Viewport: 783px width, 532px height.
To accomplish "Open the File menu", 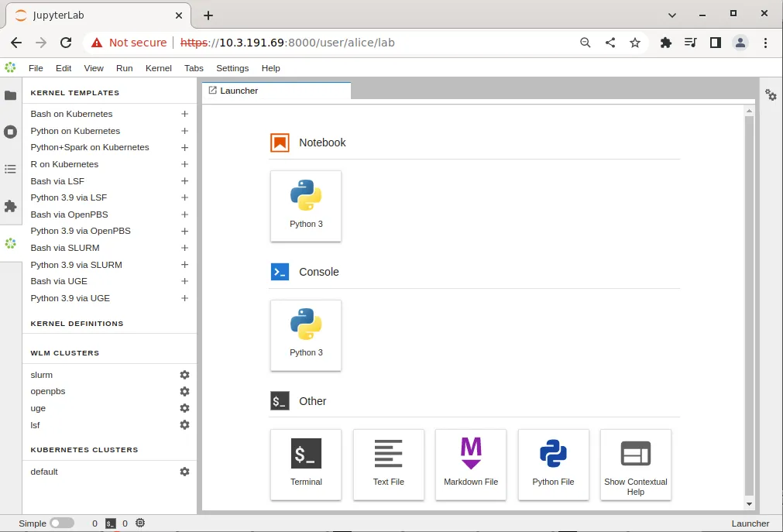I will pyautogui.click(x=36, y=68).
